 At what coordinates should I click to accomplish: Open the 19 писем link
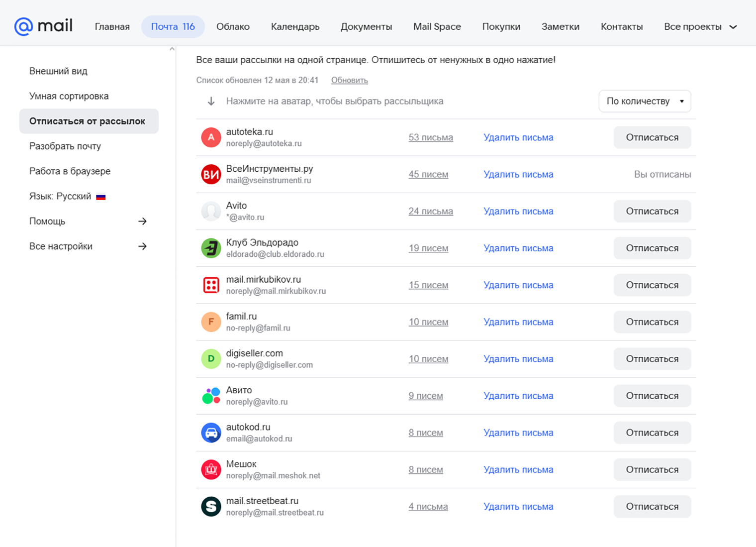pyautogui.click(x=428, y=248)
